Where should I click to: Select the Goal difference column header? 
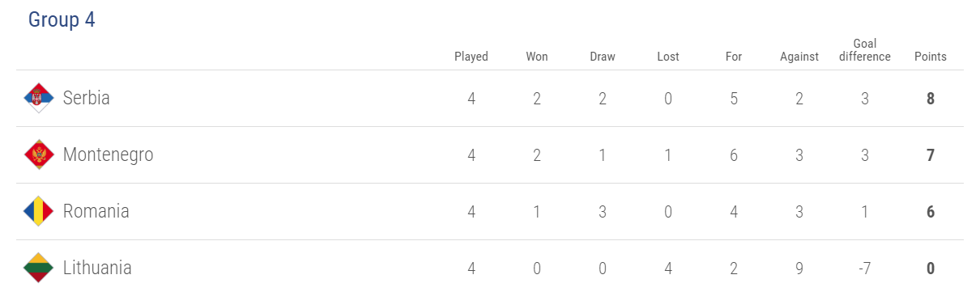[865, 50]
